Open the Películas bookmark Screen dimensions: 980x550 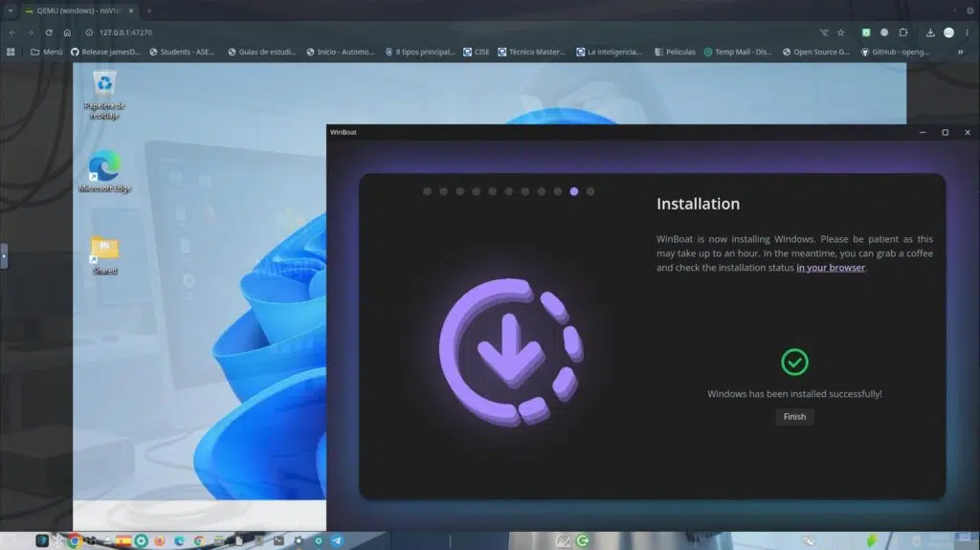click(x=675, y=52)
